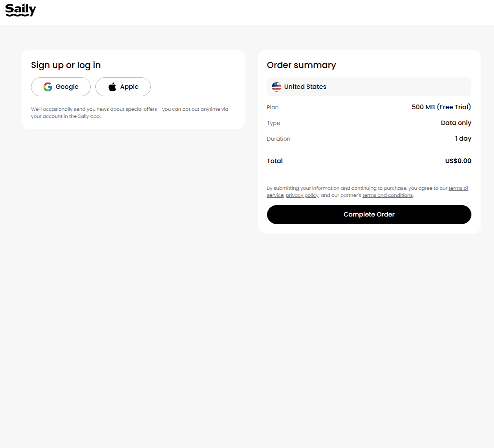Select the United States country row
This screenshot has width=494, height=448.
pos(369,87)
